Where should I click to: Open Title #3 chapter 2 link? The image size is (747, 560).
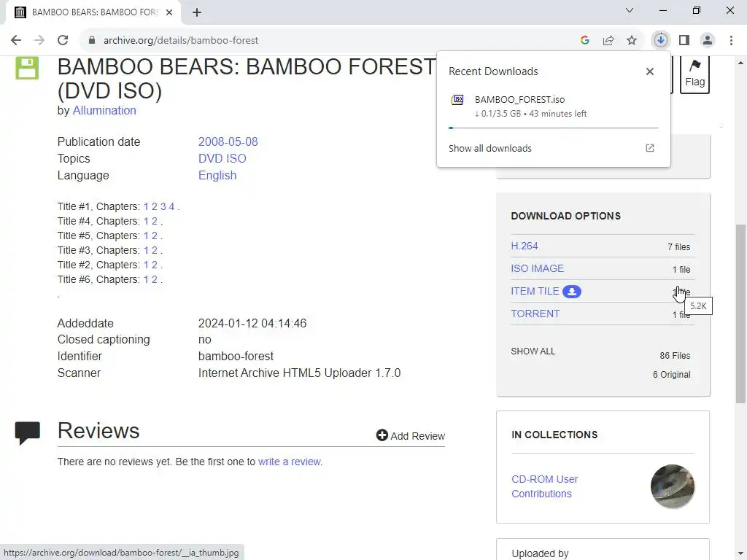(x=155, y=251)
